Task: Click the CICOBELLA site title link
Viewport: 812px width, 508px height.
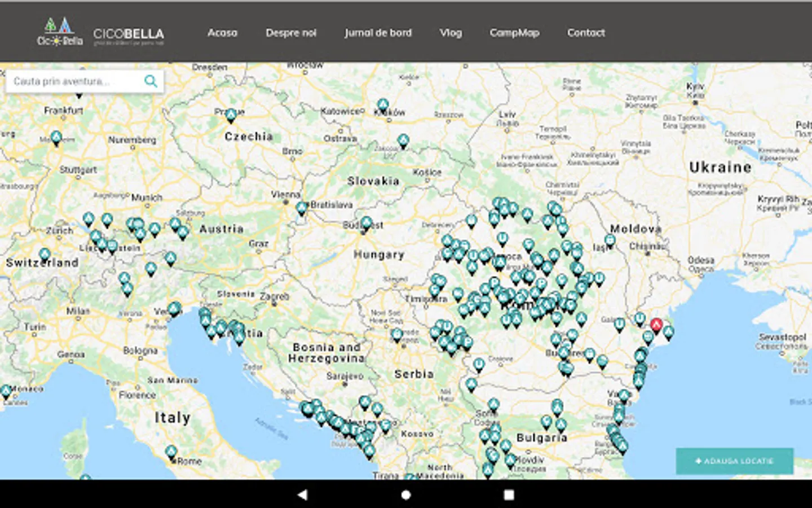Action: point(129,36)
